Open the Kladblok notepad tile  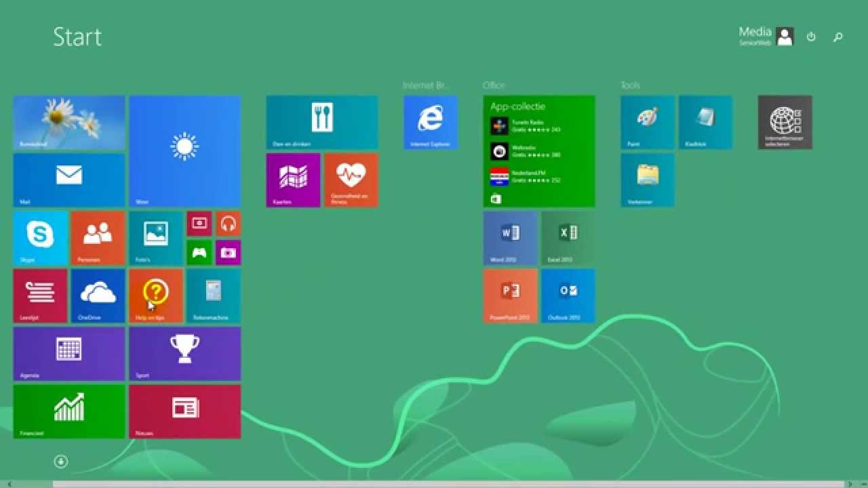706,123
